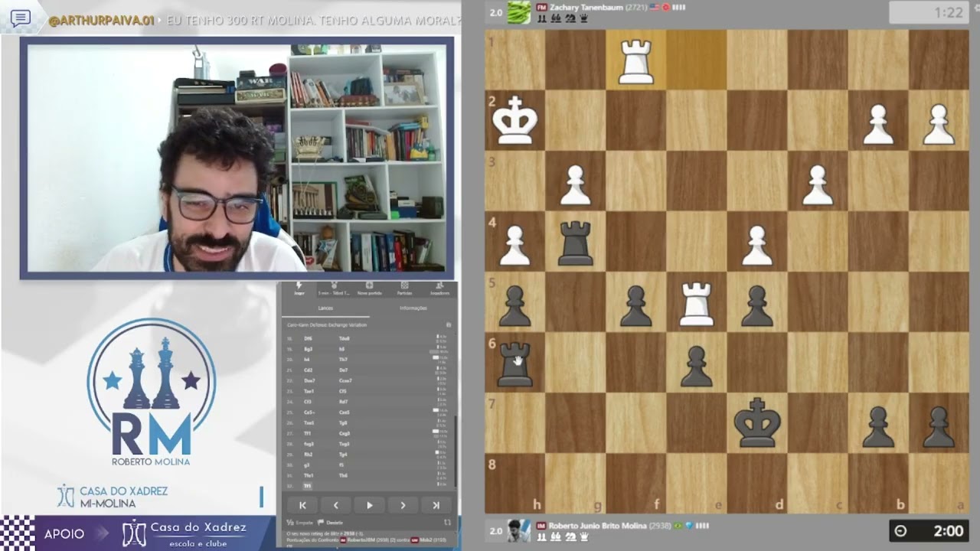
Task: Pick the white pawn on a2
Action: [x=938, y=125]
